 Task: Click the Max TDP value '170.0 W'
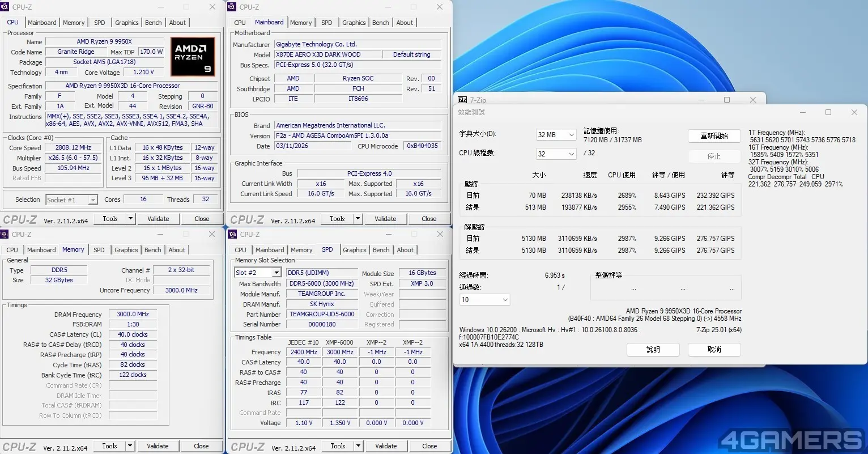(152, 52)
